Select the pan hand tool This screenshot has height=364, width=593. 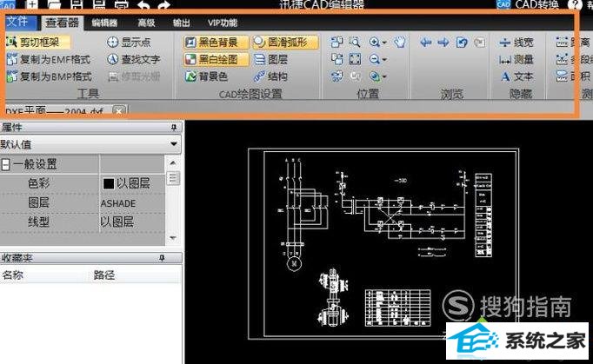(399, 42)
